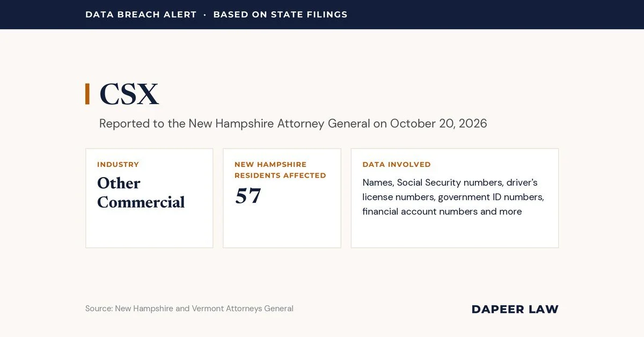This screenshot has width=644, height=337.
Task: Select the CSX company headline
Action: [129, 94]
